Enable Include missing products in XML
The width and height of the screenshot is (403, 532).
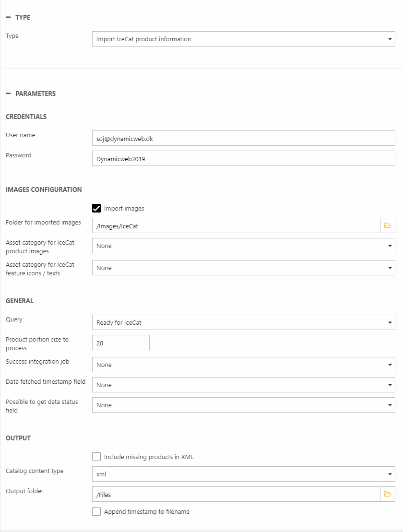pyautogui.click(x=96, y=457)
